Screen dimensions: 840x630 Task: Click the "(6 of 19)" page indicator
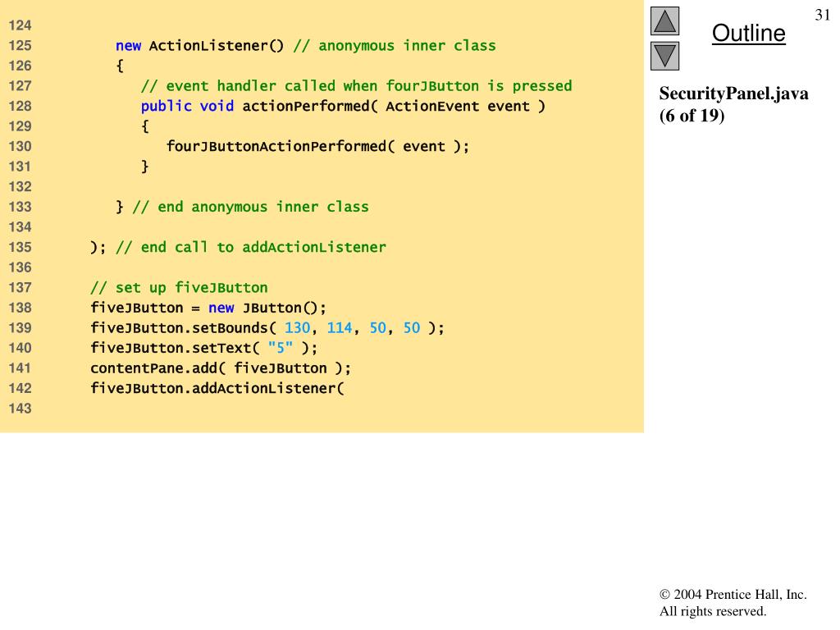click(x=692, y=116)
